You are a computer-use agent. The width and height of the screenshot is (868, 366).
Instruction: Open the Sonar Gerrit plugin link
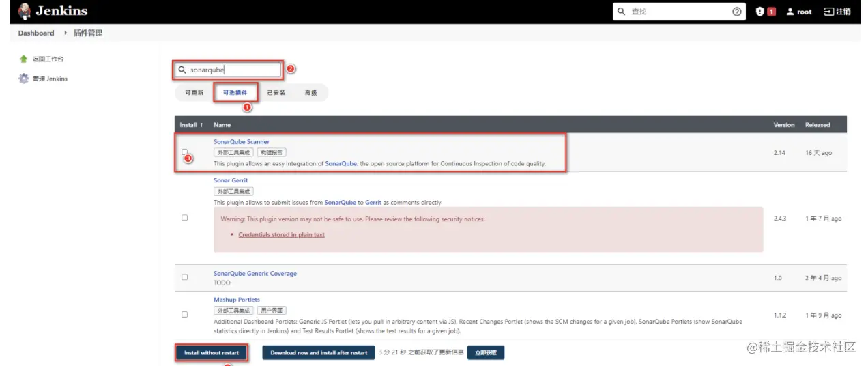pos(231,180)
